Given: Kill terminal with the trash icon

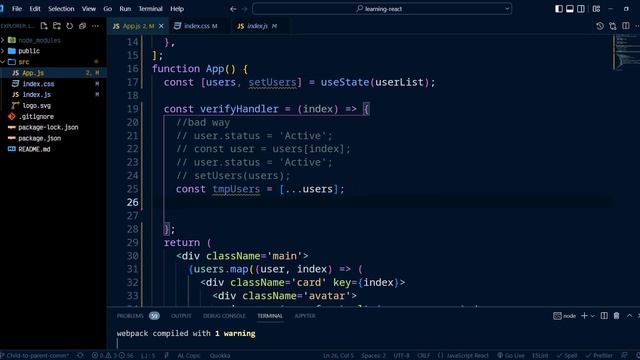Looking at the screenshot, I should 617,316.
